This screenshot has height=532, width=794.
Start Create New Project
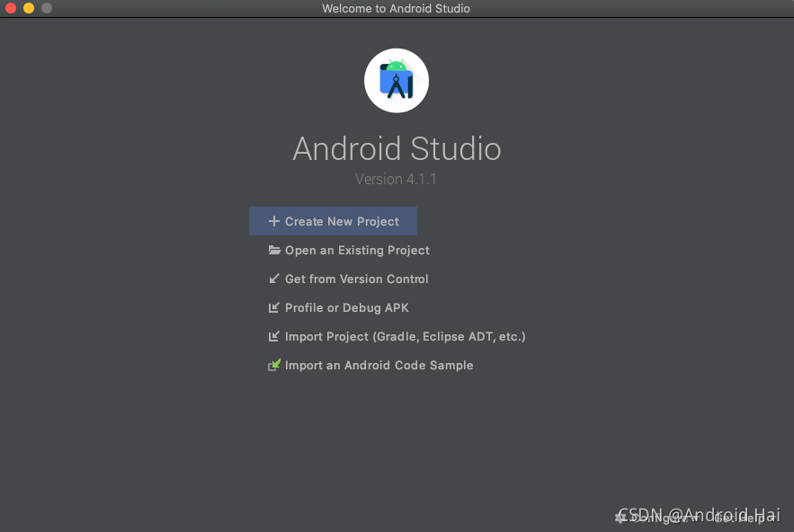pos(333,221)
